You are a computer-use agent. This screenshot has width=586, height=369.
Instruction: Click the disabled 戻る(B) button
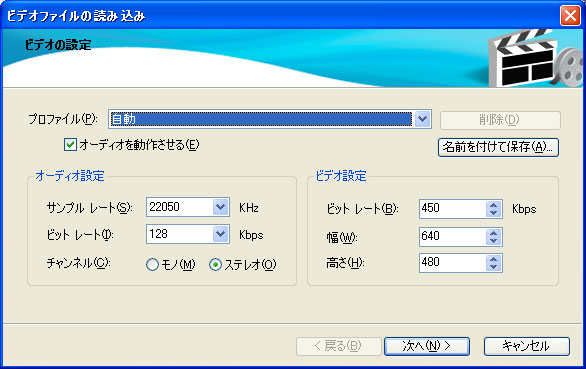tap(339, 346)
